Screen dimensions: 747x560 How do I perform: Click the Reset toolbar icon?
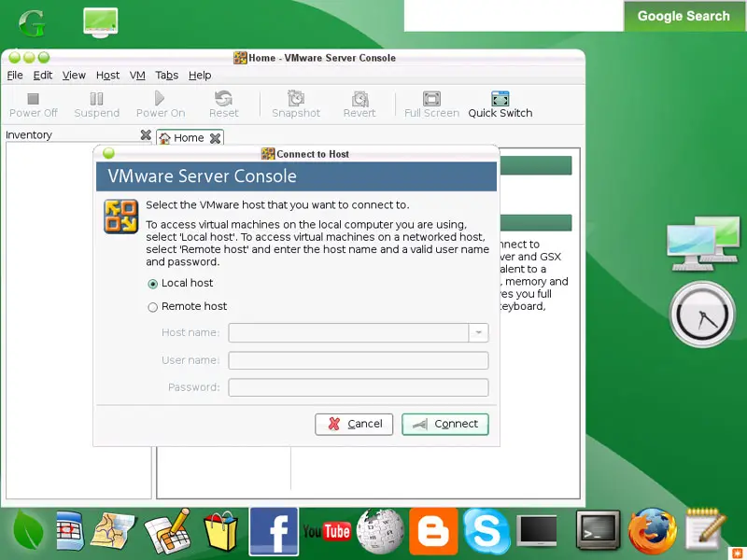click(223, 99)
